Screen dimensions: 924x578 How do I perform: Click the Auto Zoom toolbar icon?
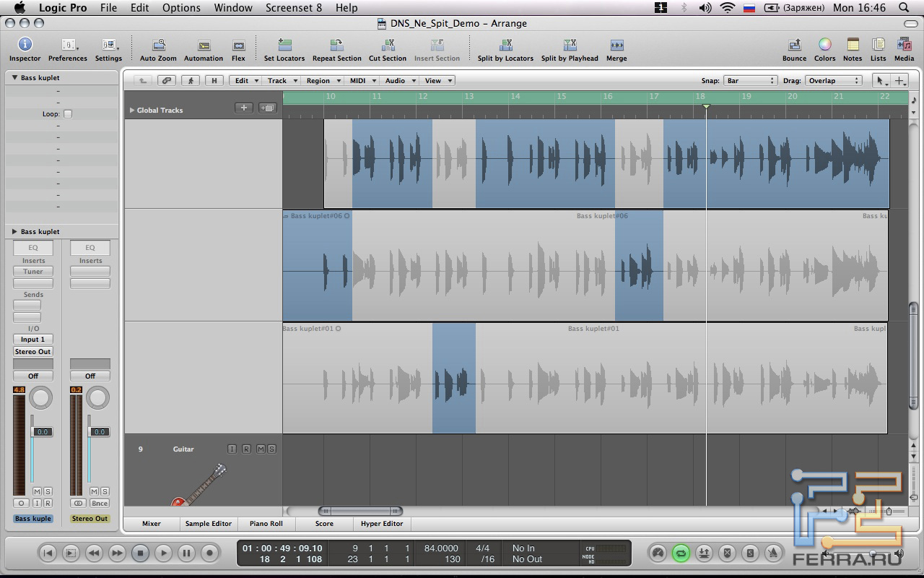[x=158, y=46]
